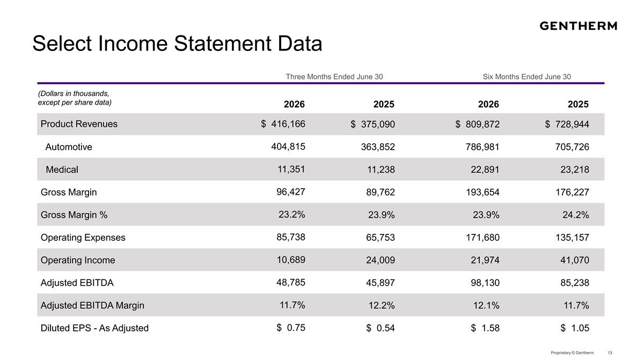Select the Product Revenues row label
The height and width of the screenshot is (362, 644).
(79, 124)
